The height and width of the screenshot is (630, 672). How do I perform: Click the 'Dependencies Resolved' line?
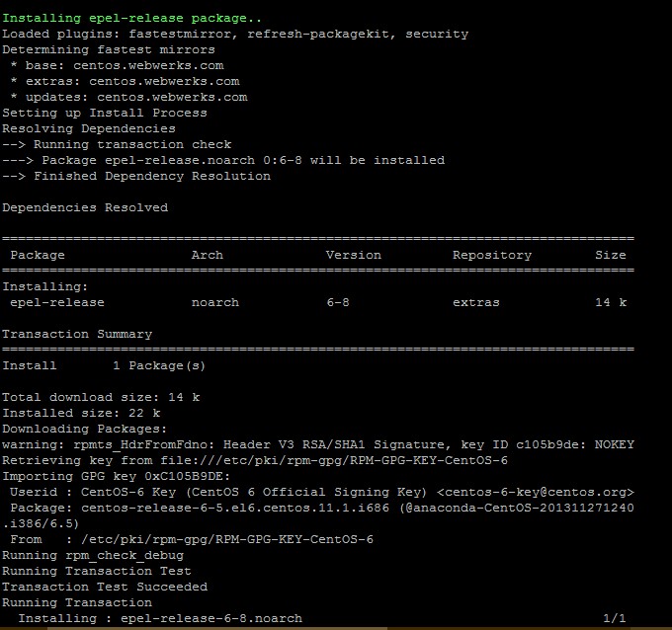[85, 207]
